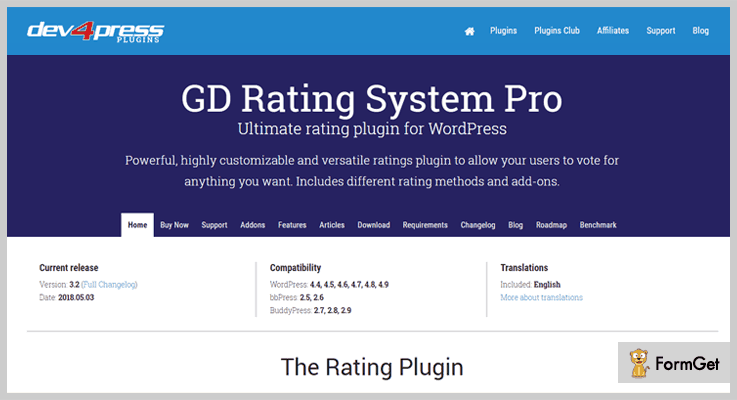The width and height of the screenshot is (737, 400).
Task: Open Plugins in the top navigation
Action: [503, 31]
